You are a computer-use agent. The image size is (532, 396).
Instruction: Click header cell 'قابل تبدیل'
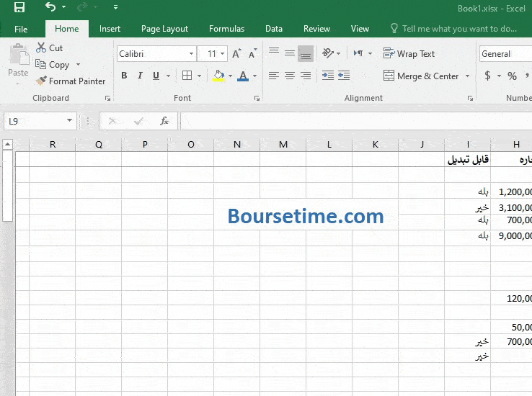468,160
